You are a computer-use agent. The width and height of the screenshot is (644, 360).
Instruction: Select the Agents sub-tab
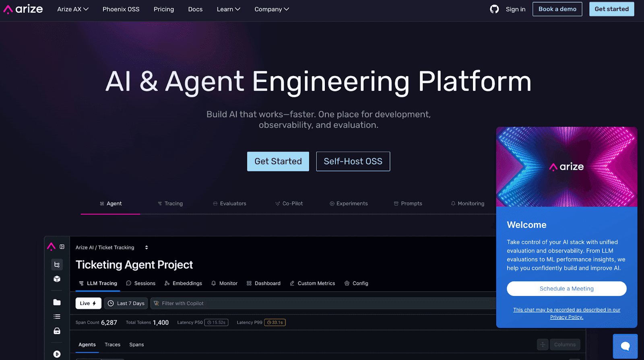coord(87,344)
